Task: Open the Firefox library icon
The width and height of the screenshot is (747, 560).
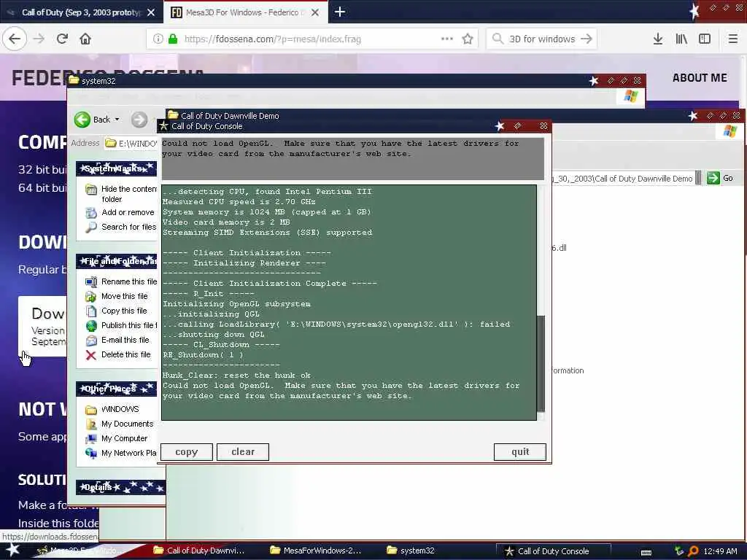Action: (681, 39)
